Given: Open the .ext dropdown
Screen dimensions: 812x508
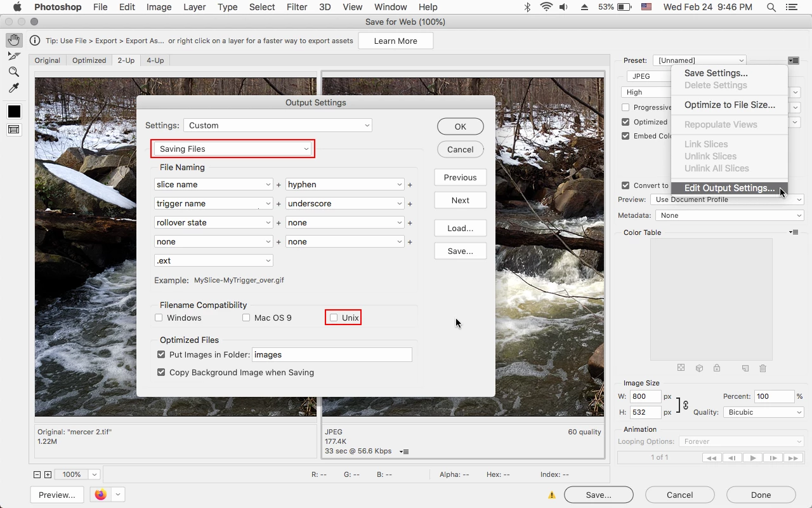Looking at the screenshot, I should pyautogui.click(x=214, y=260).
